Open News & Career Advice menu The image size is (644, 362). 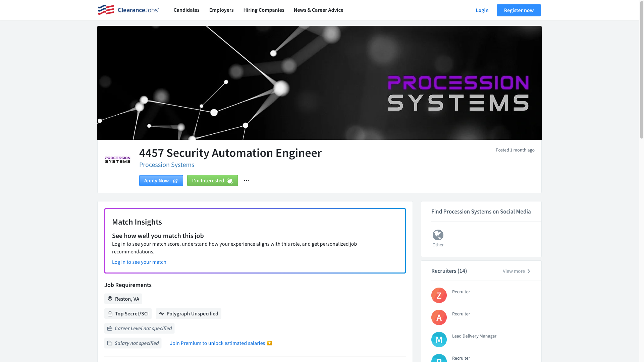[x=318, y=10]
